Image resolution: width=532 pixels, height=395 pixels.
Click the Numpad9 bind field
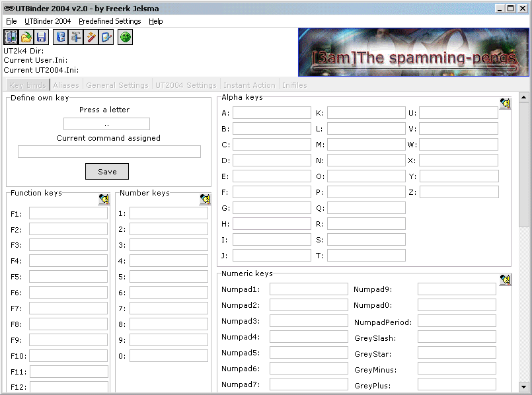(457, 289)
